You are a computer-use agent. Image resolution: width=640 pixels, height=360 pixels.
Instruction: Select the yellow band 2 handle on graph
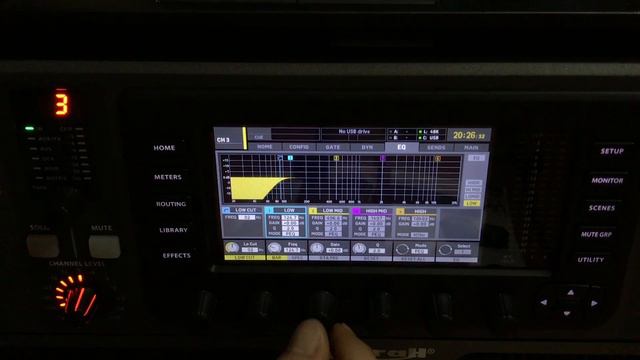tap(336, 158)
